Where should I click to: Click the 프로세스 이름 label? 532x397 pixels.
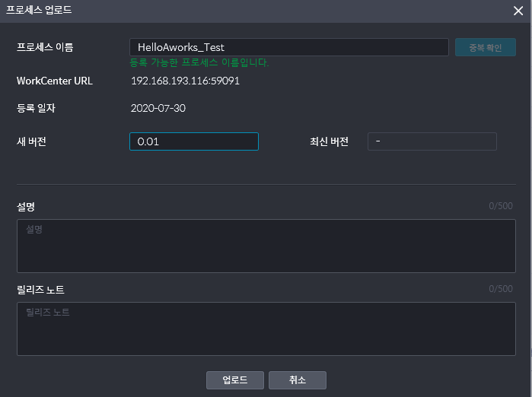coord(45,47)
